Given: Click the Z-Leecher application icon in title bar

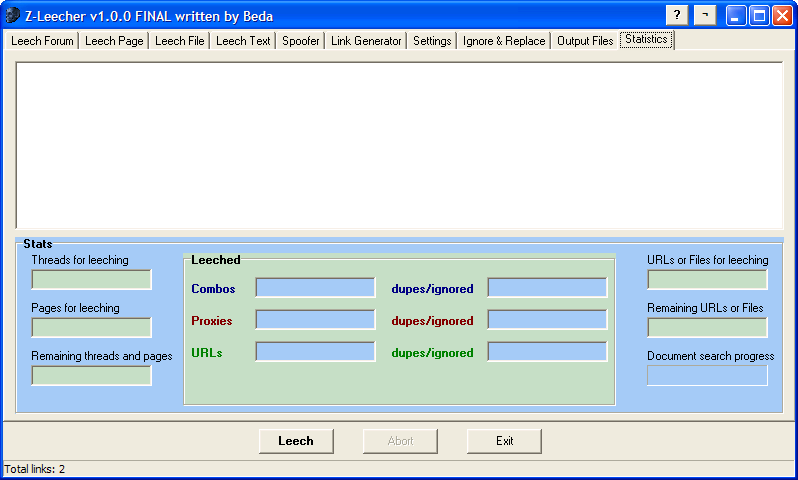Looking at the screenshot, I should pos(12,16).
